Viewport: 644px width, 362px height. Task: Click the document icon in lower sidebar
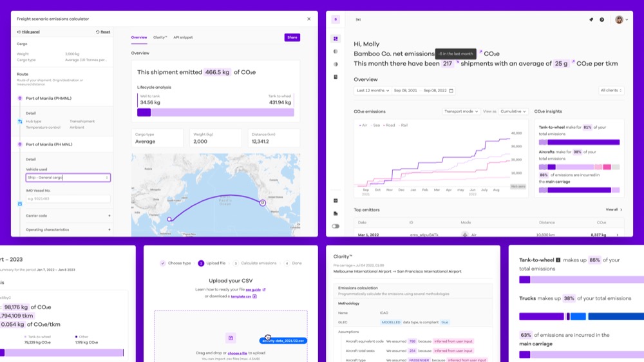point(336,214)
